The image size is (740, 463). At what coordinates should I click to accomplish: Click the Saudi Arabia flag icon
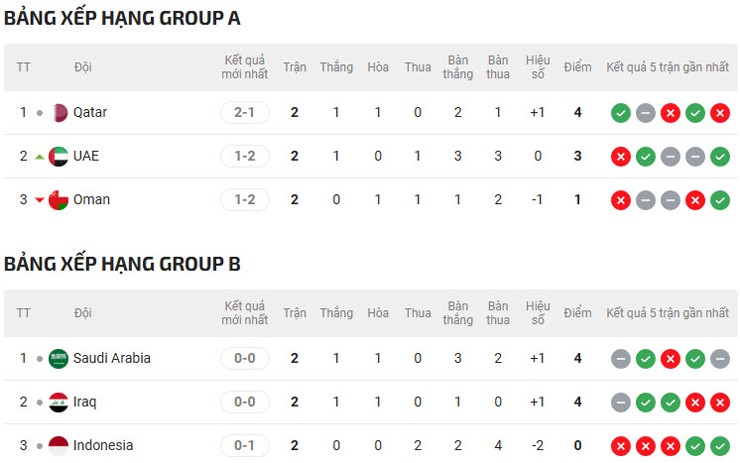(x=59, y=358)
